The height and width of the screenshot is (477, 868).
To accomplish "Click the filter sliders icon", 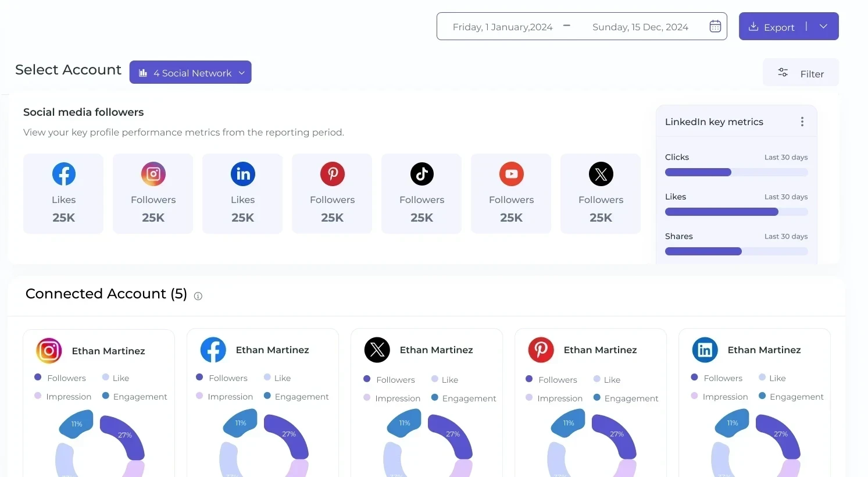I will tap(783, 73).
